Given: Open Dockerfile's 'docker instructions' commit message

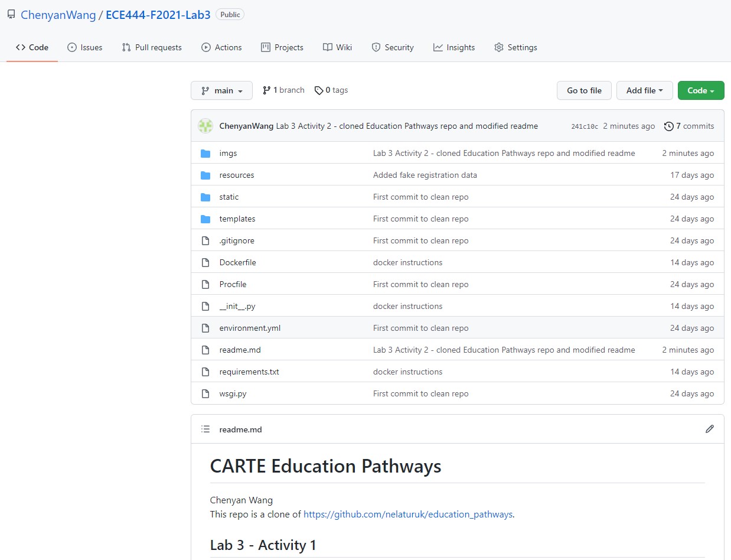Looking at the screenshot, I should (x=407, y=262).
